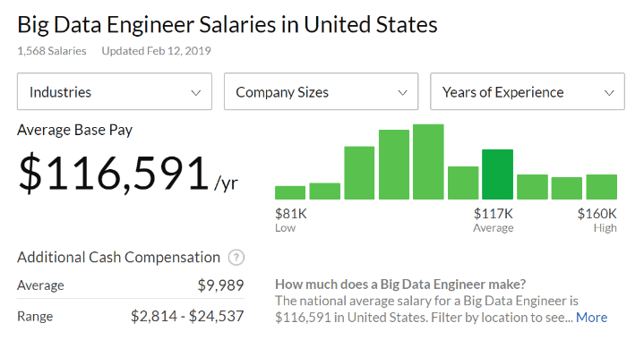
Task: Open the Industries dropdown
Action: pos(115,91)
